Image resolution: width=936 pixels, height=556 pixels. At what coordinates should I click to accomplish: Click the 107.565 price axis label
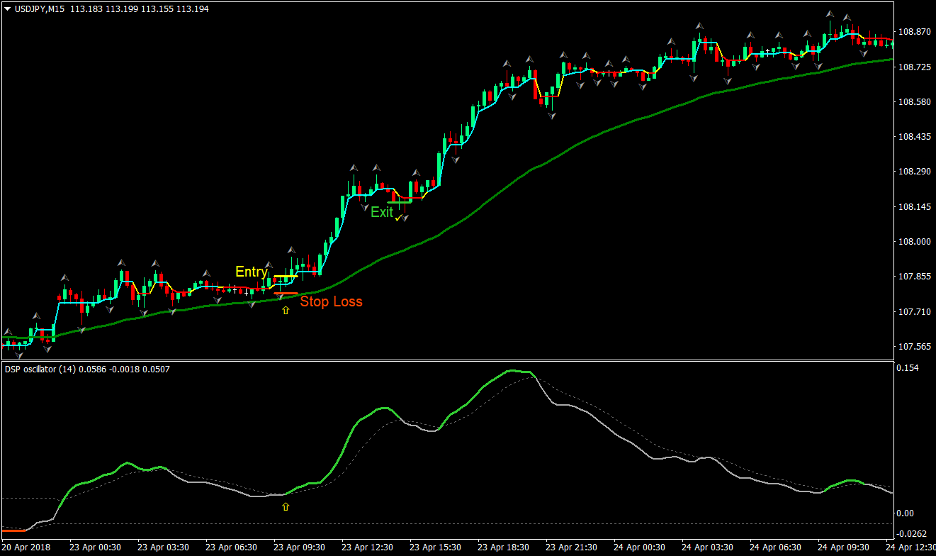pyautogui.click(x=915, y=346)
